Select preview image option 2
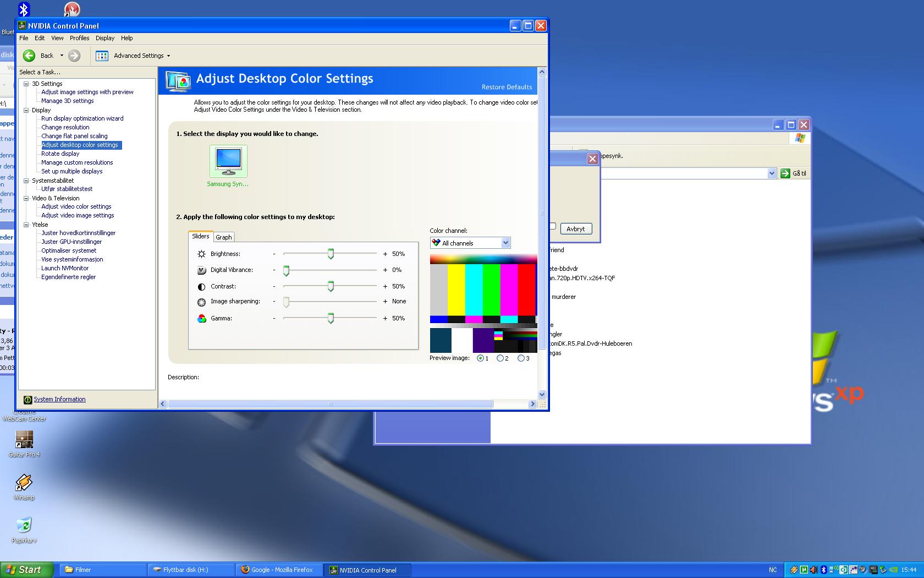The width and height of the screenshot is (924, 578). pyautogui.click(x=500, y=358)
